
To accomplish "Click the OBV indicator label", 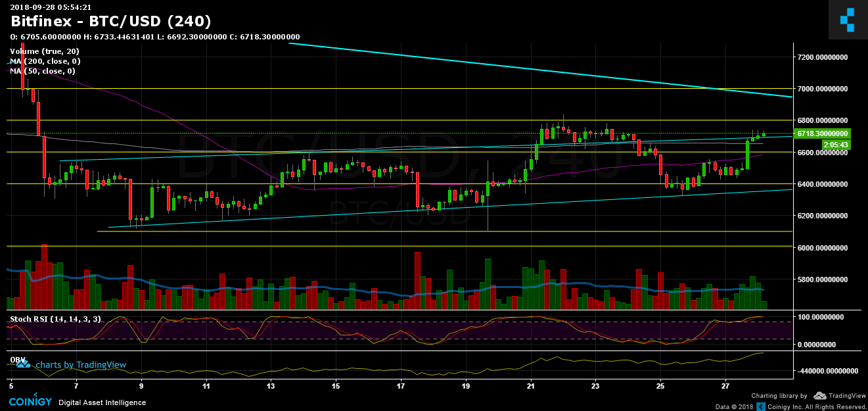I will click(17, 360).
